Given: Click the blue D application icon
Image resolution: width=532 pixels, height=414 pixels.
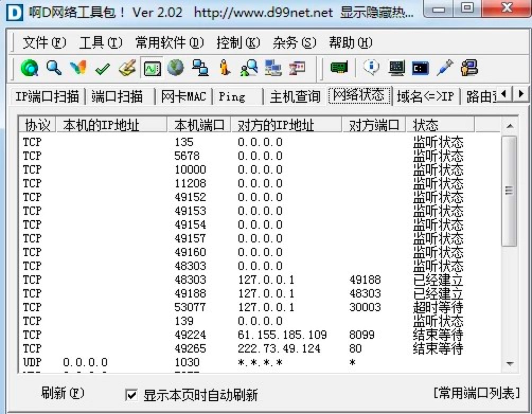Looking at the screenshot, I should pos(15,12).
